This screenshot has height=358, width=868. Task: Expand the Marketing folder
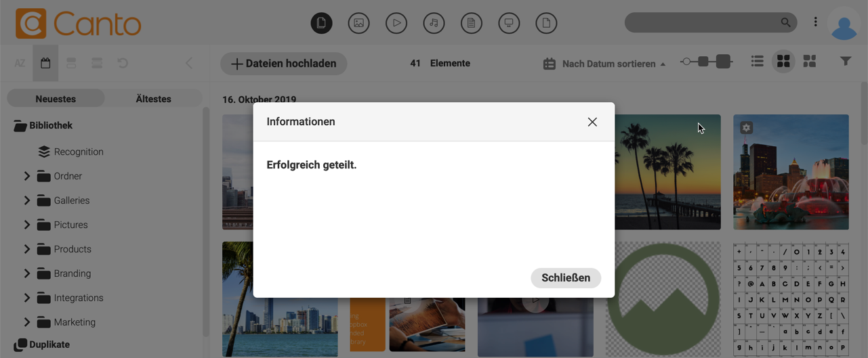tap(27, 322)
